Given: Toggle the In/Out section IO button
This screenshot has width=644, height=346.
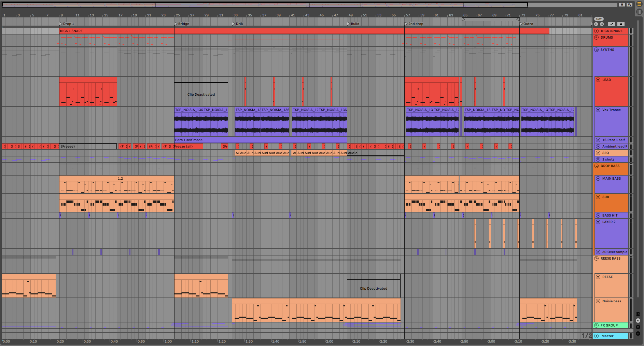Looking at the screenshot, I should tap(638, 314).
